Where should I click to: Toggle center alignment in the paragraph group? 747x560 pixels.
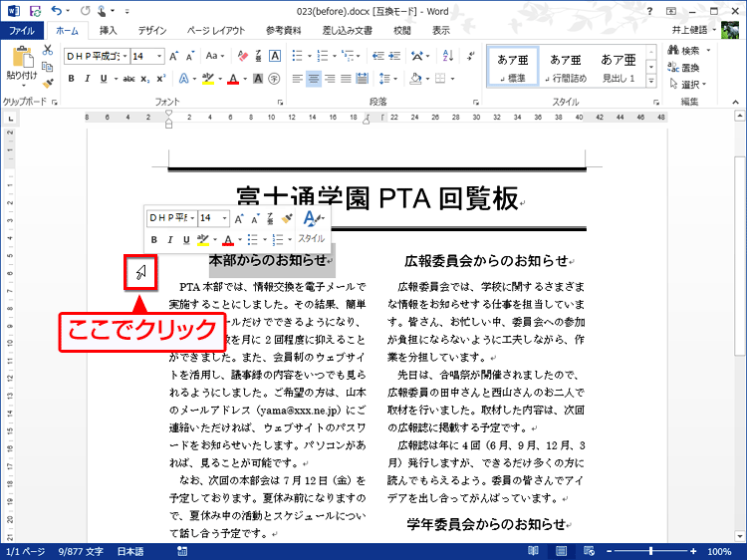314,79
